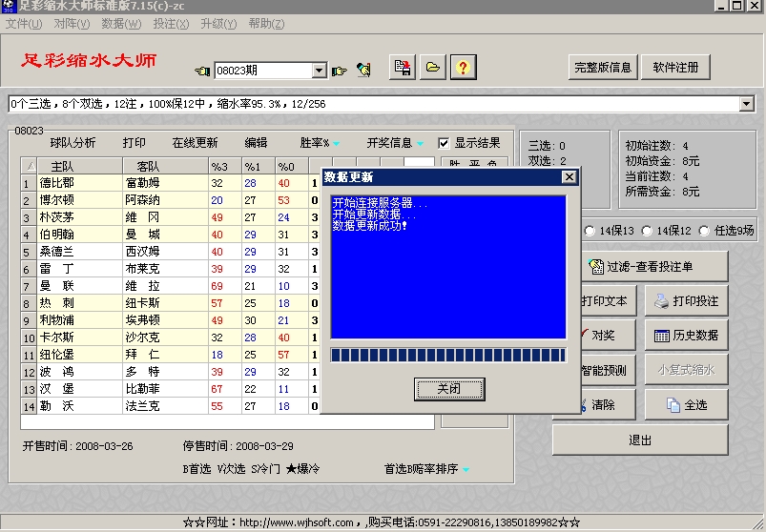Open the 数据(W) menu

pyautogui.click(x=120, y=23)
